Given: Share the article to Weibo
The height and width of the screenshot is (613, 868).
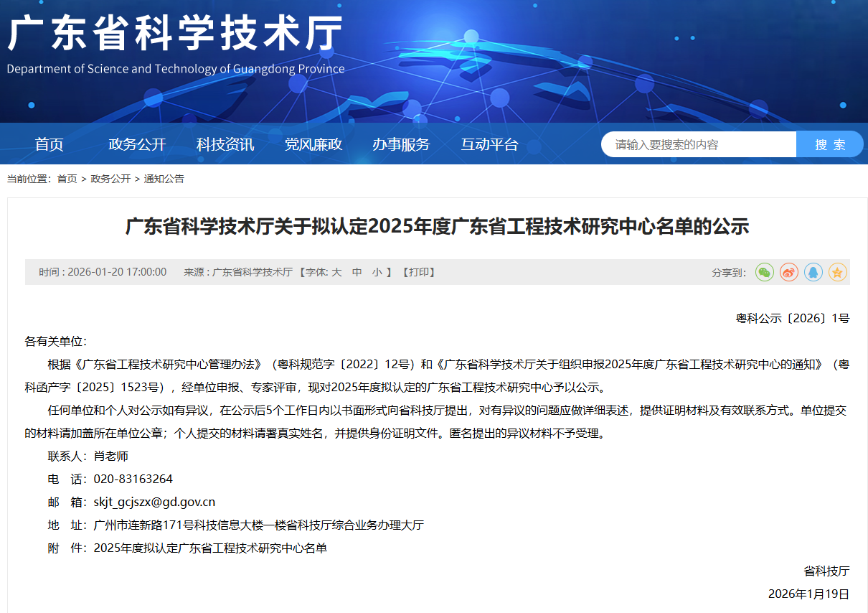Looking at the screenshot, I should tap(788, 272).
